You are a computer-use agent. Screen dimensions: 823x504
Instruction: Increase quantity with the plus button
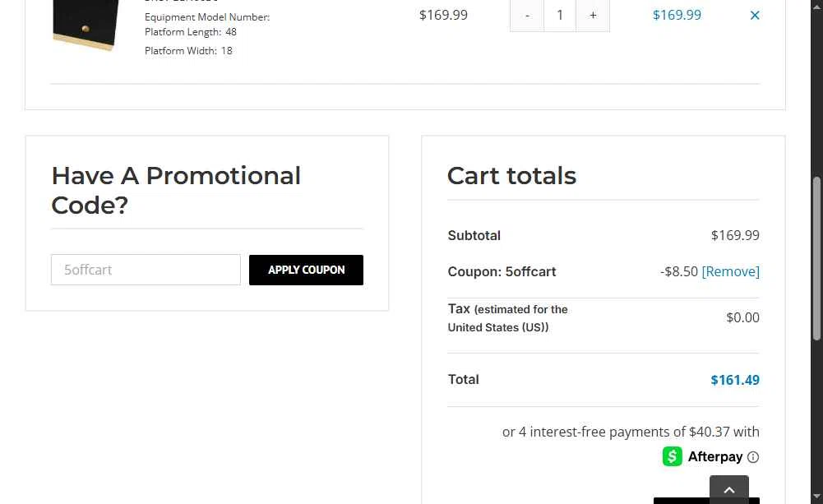click(x=593, y=16)
